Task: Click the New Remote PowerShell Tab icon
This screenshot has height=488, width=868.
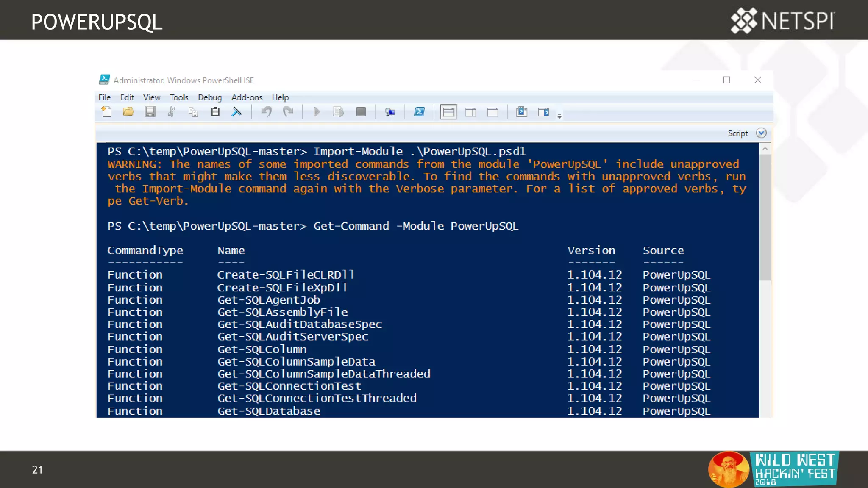Action: 390,112
